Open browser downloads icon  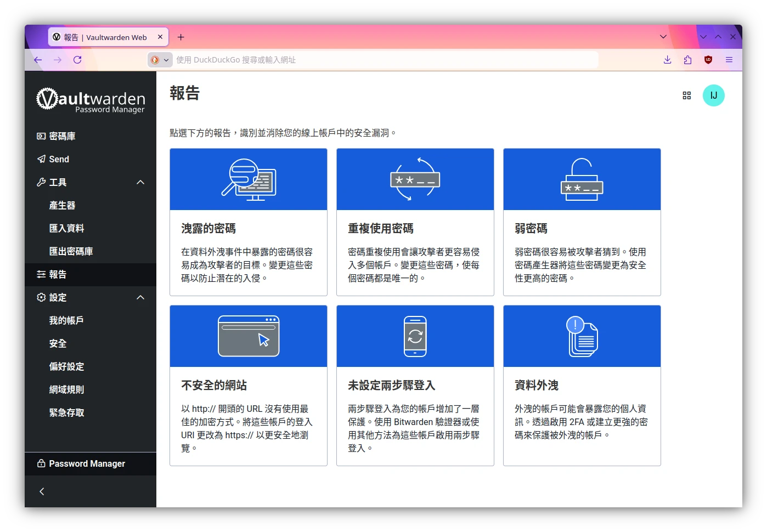pos(667,60)
